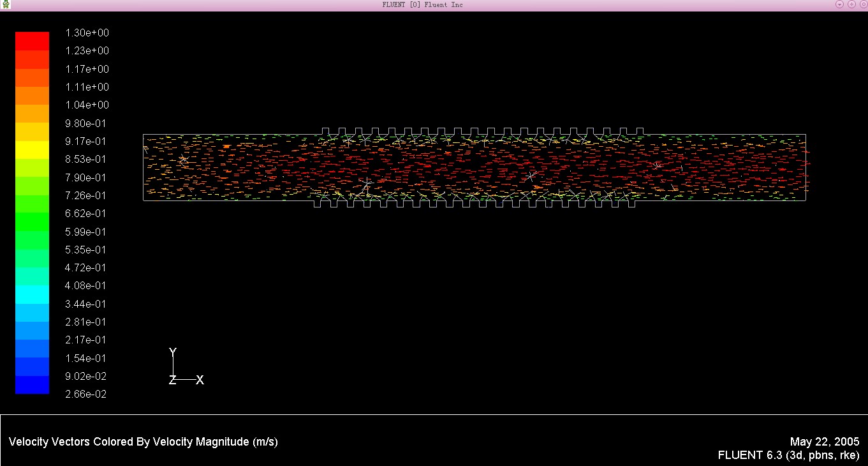The width and height of the screenshot is (868, 466).
Task: Pick the cyan swatch beside 3.44e-01
Action: [32, 295]
